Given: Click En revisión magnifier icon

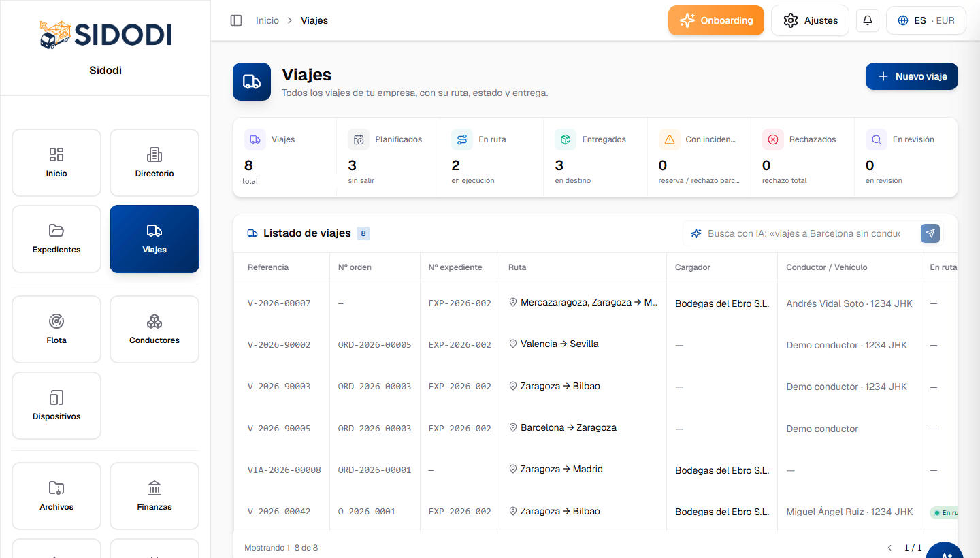Looking at the screenshot, I should point(877,139).
